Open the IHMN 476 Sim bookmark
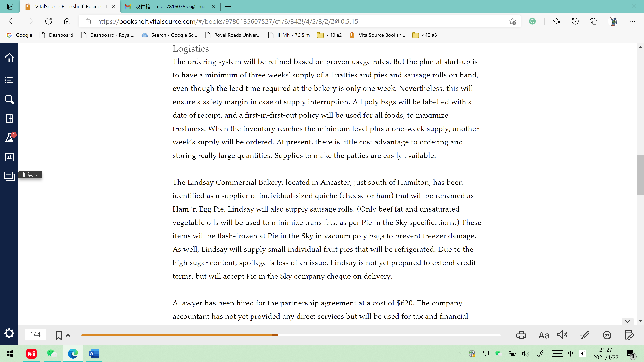644x362 pixels. 289,35
